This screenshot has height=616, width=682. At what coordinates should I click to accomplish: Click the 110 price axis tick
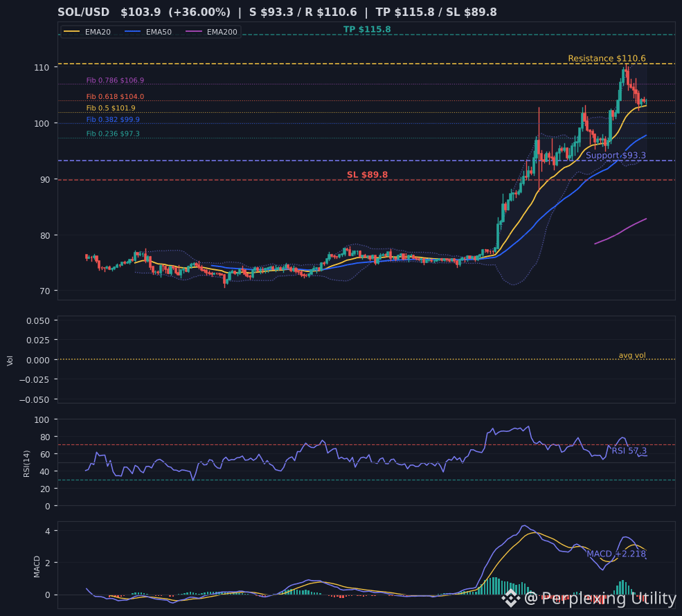pyautogui.click(x=42, y=67)
